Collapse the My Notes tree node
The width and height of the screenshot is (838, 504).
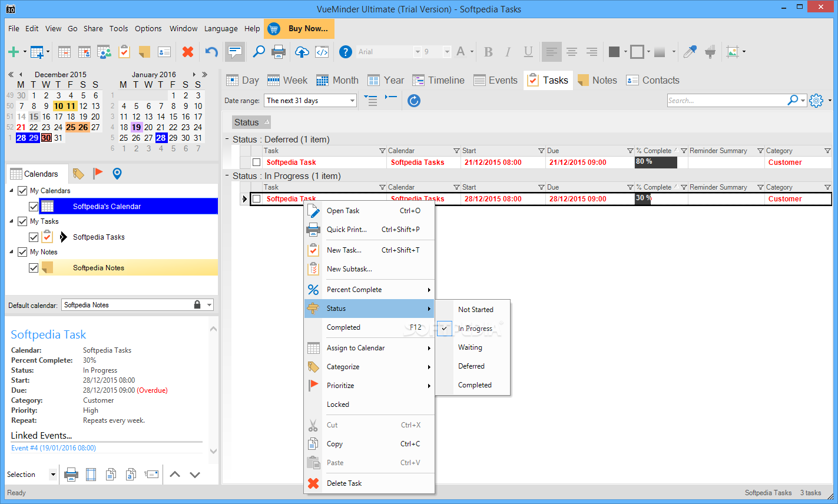(12, 252)
